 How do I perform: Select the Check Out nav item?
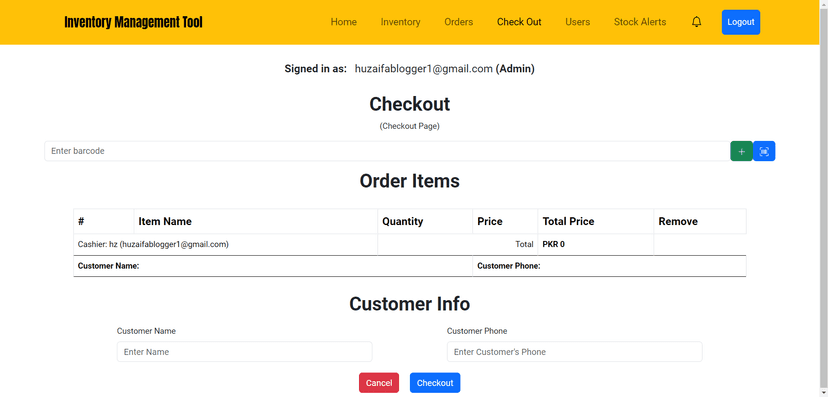click(519, 22)
